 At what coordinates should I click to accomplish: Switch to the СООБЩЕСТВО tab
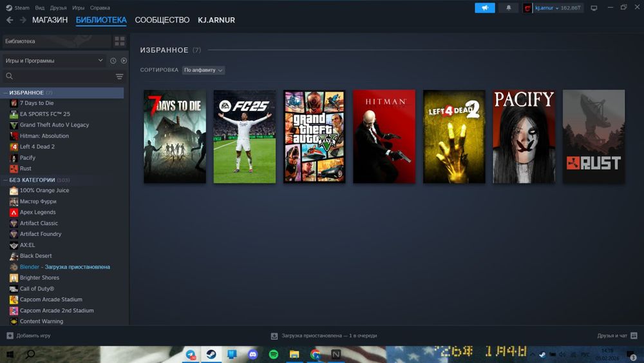pyautogui.click(x=162, y=20)
